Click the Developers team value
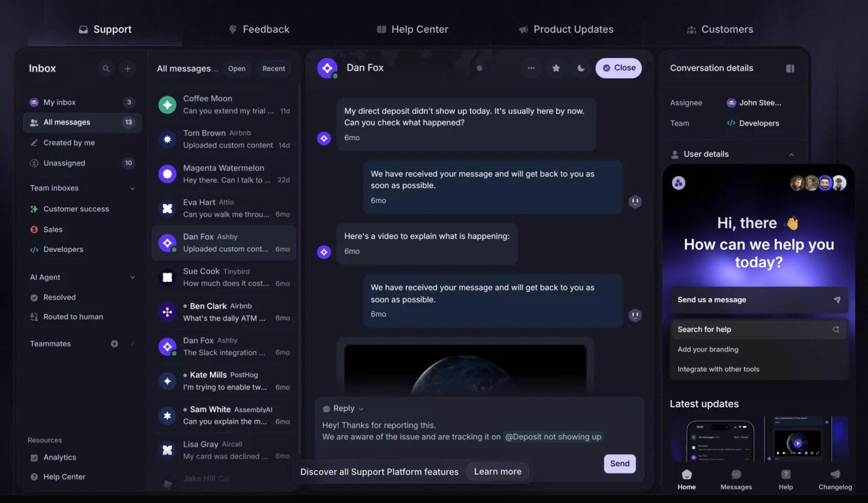868x503 pixels. tap(753, 123)
